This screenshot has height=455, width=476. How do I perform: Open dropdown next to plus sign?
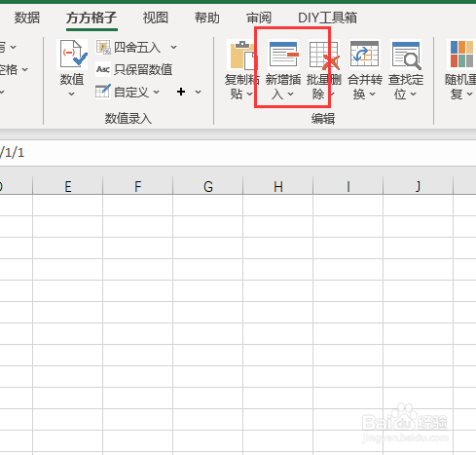click(x=198, y=93)
